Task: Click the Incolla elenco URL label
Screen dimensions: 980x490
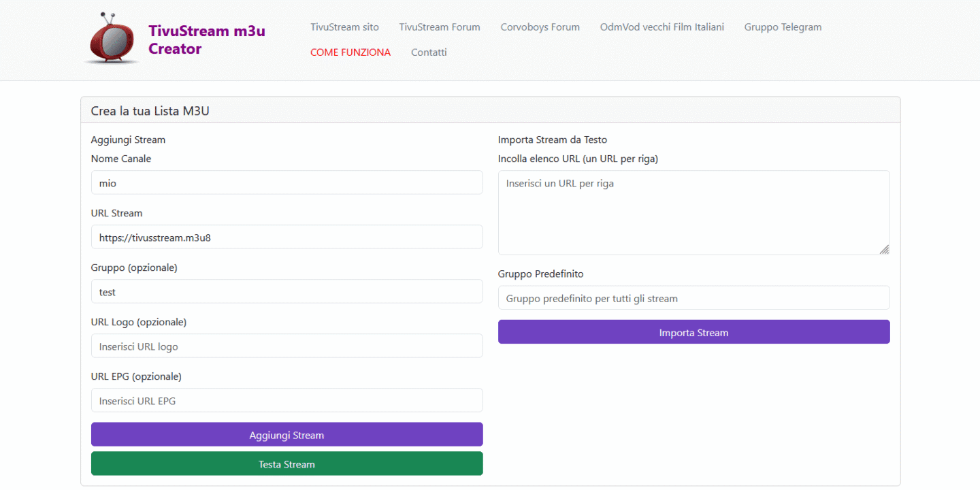Action: click(578, 159)
